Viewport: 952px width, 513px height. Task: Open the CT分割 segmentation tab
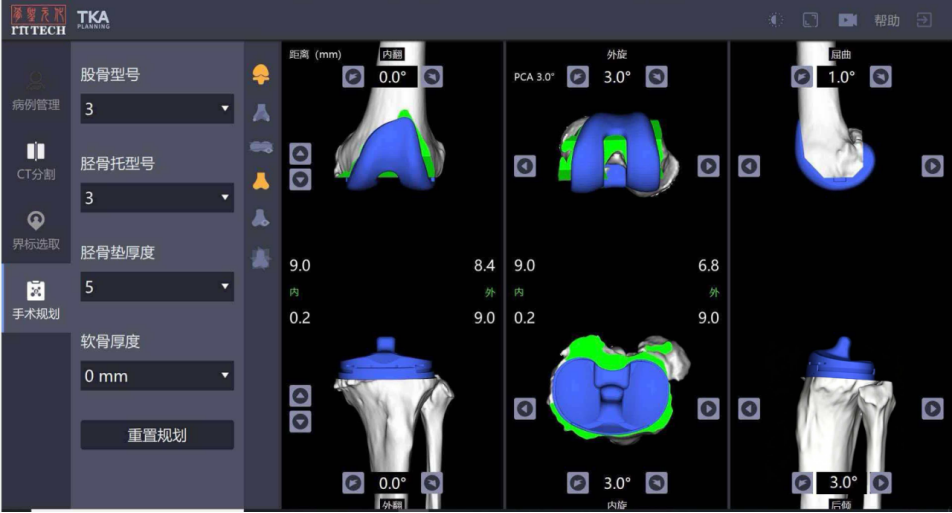36,161
